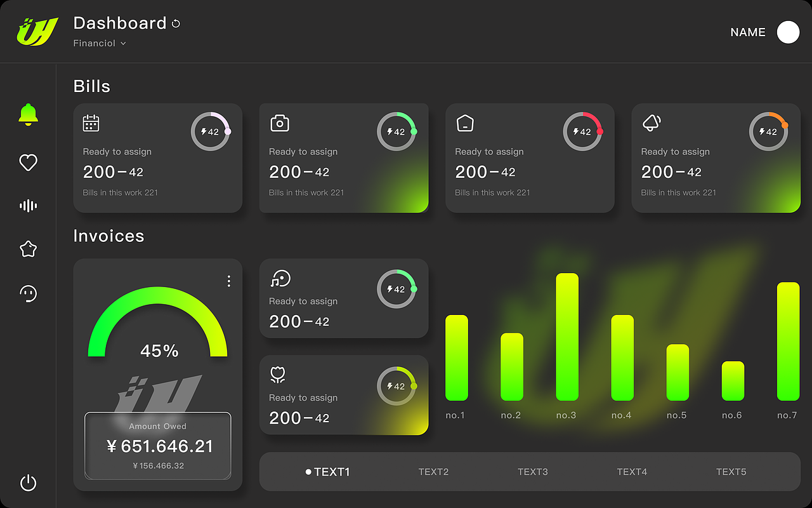Click the star icon in the sidebar
The width and height of the screenshot is (812, 508).
click(x=28, y=249)
